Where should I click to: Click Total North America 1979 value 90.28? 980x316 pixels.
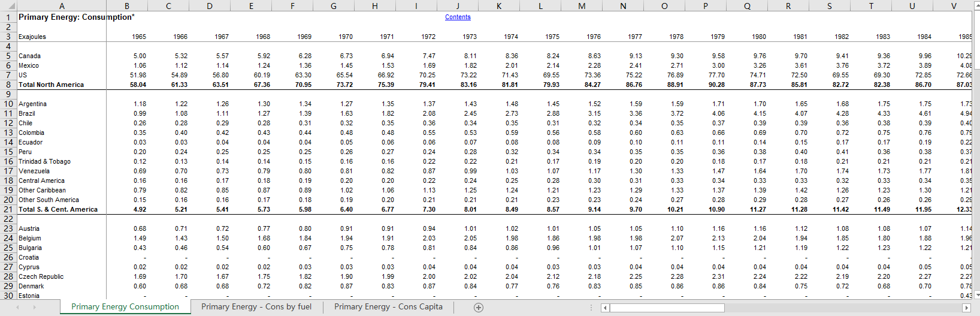(x=716, y=85)
